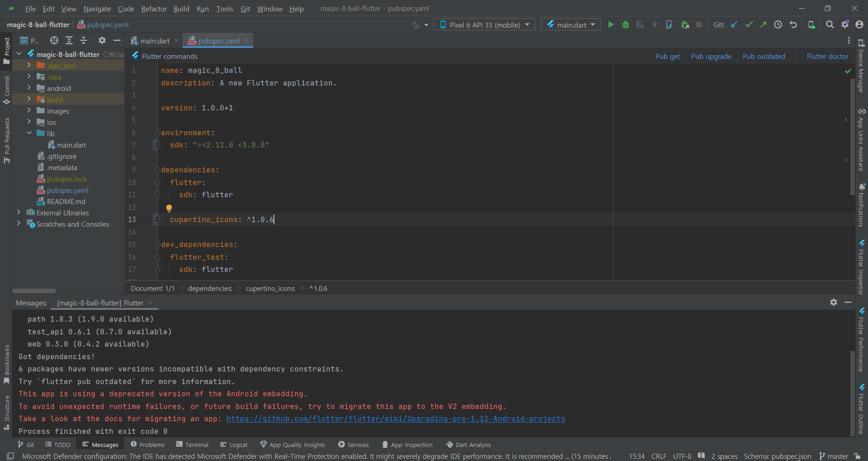The image size is (868, 461).
Task: Toggle the Bookmarks tool window
Action: tap(6, 364)
